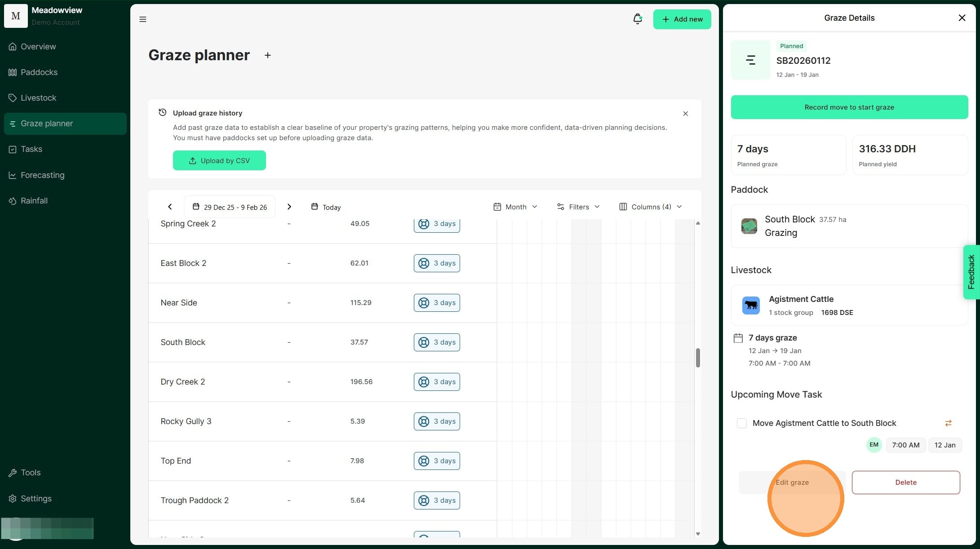This screenshot has width=980, height=549.
Task: Click the 3 days badge for Rocky Gully 3
Action: click(436, 421)
